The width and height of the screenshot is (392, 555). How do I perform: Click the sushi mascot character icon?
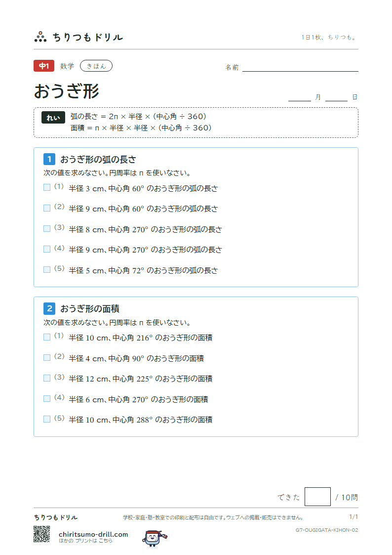pos(155,538)
